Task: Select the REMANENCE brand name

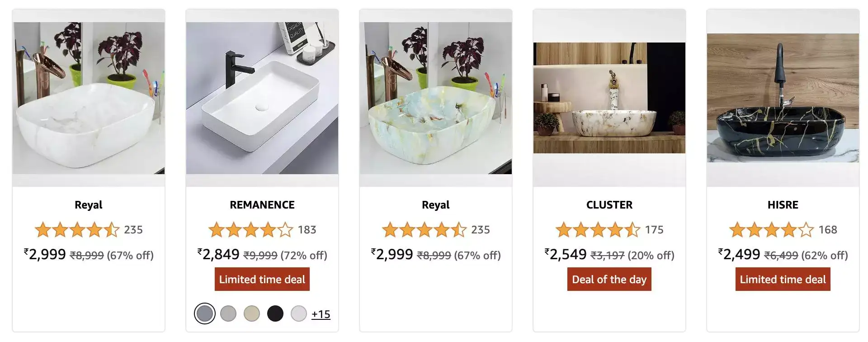Action: (x=262, y=204)
